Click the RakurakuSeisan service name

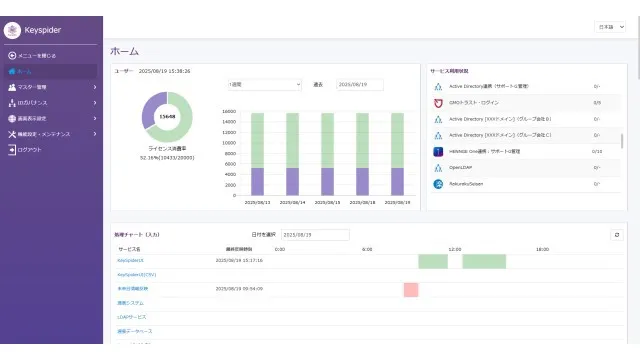point(466,184)
